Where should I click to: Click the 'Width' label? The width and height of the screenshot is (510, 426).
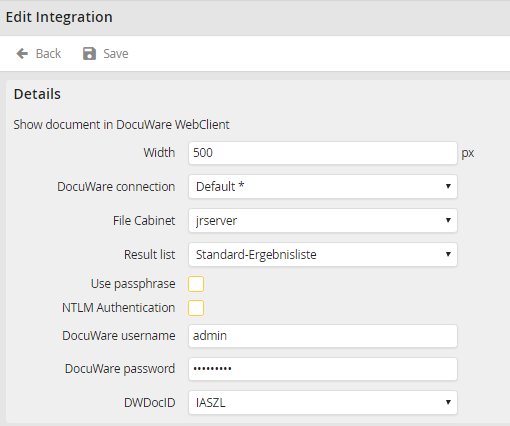point(159,153)
